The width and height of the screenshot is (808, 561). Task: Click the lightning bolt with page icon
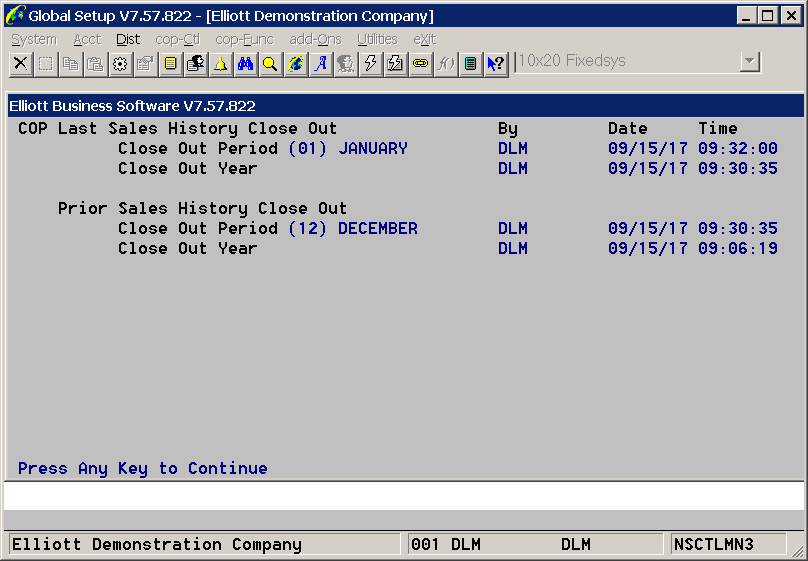(x=396, y=64)
